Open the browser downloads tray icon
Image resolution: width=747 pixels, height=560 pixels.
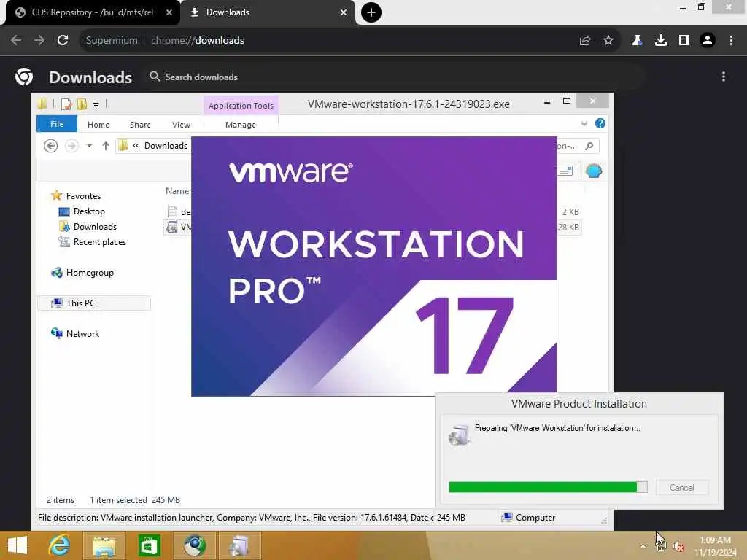(x=661, y=41)
